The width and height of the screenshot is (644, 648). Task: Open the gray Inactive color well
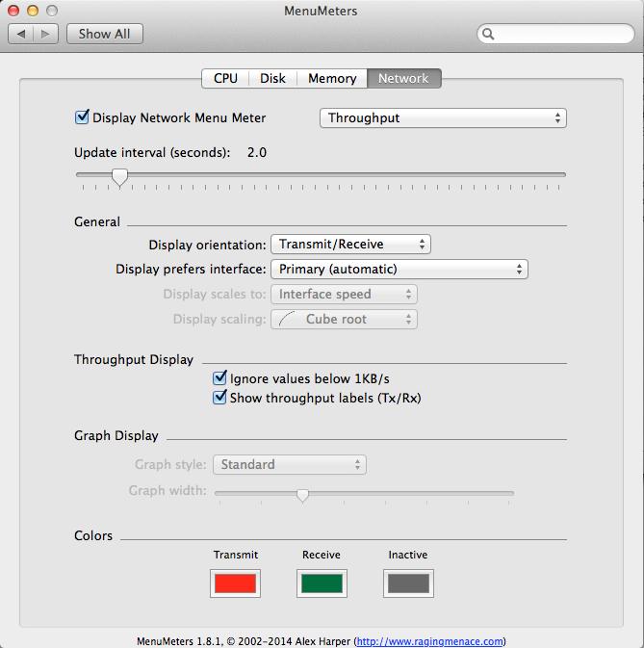(408, 583)
